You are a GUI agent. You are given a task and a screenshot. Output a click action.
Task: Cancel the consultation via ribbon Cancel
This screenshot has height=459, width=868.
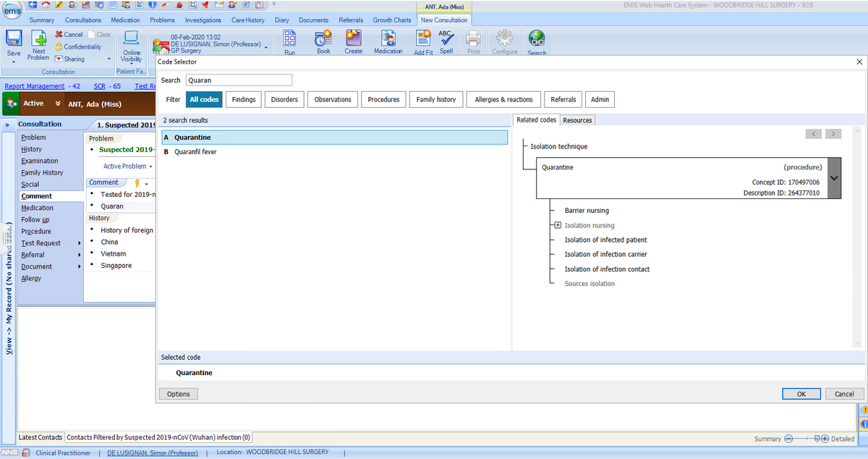click(x=69, y=34)
